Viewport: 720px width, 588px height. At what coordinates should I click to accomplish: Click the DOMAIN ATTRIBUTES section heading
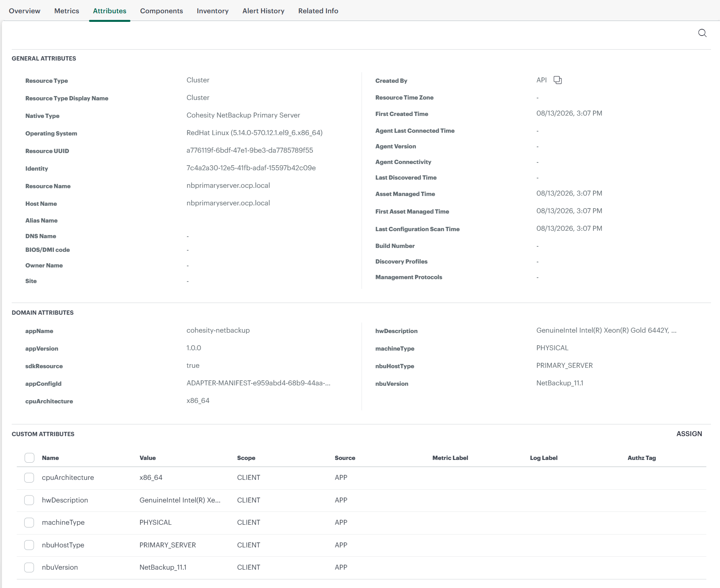tap(43, 313)
